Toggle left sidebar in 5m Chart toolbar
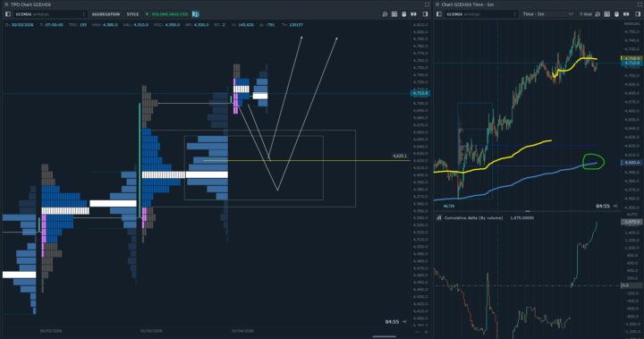This screenshot has height=339, width=644. point(438,14)
